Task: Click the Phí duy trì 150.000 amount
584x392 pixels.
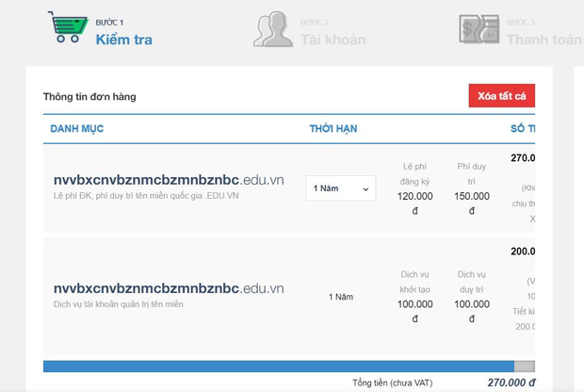Action: click(471, 196)
